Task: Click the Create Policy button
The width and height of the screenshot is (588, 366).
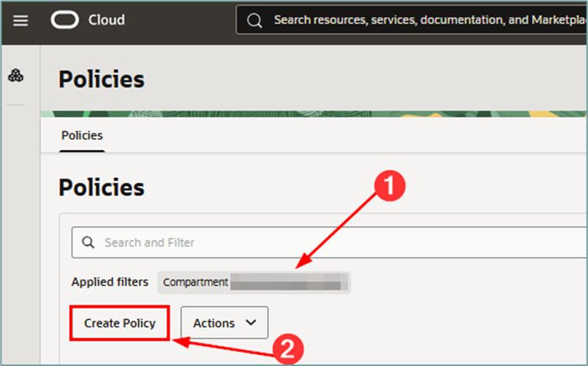Action: (x=120, y=323)
